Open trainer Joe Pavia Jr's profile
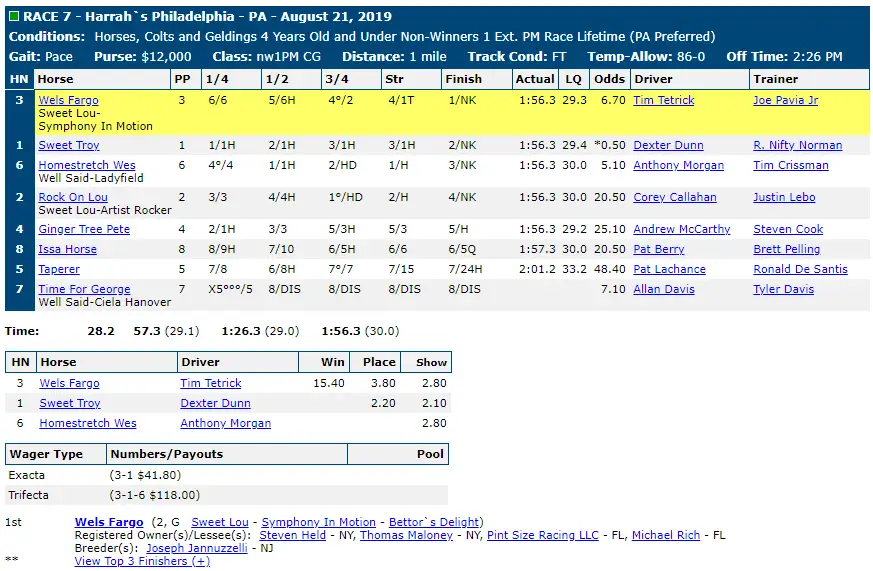873x571 pixels. pyautogui.click(x=786, y=100)
